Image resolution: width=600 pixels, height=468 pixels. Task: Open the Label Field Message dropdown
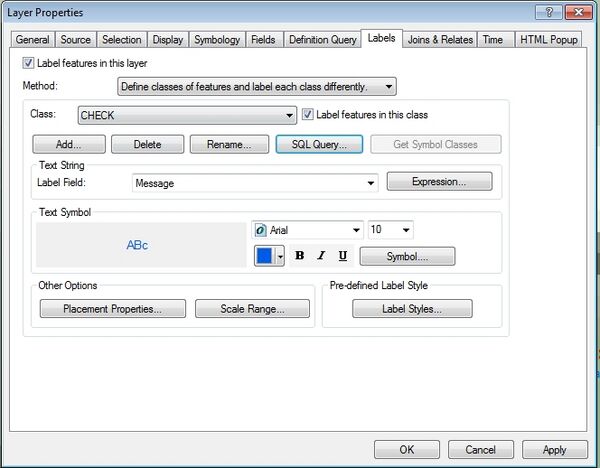[x=255, y=183]
